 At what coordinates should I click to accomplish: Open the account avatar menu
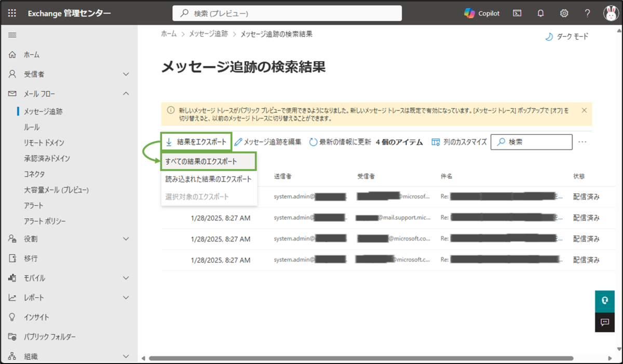click(x=611, y=13)
